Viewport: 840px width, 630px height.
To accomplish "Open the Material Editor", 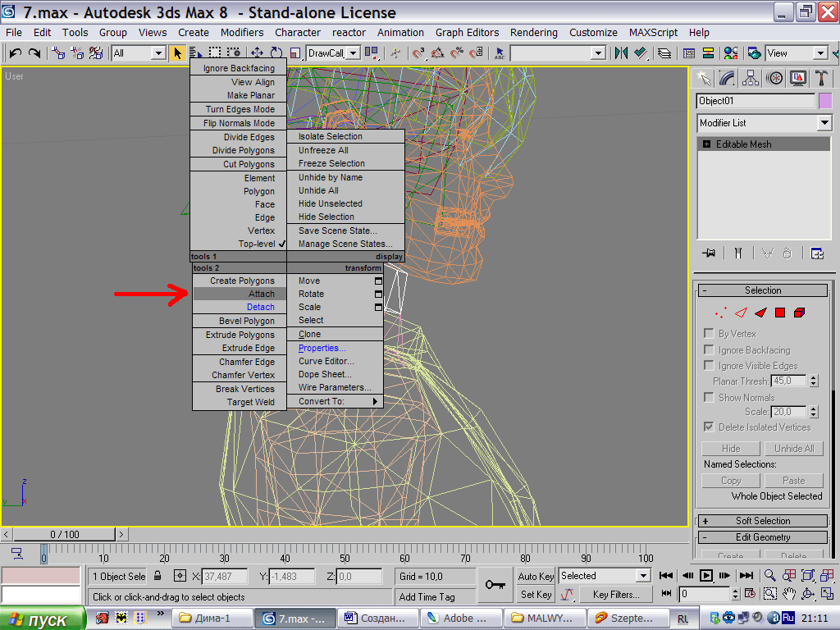I will tap(731, 53).
